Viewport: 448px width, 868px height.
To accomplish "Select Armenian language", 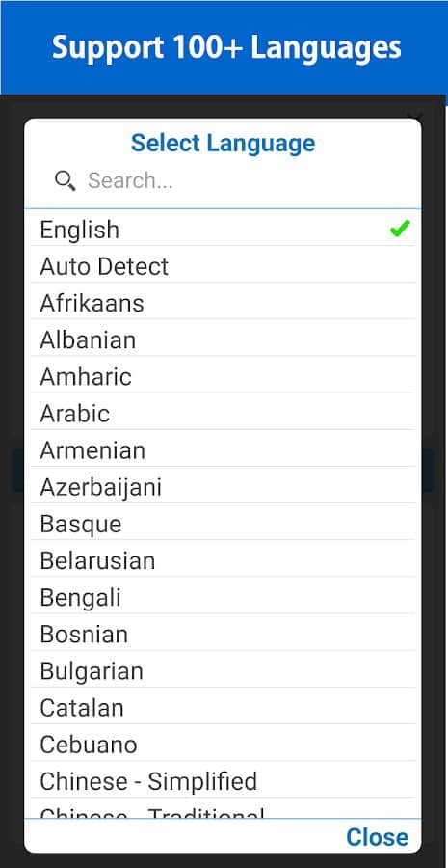I will tap(223, 450).
